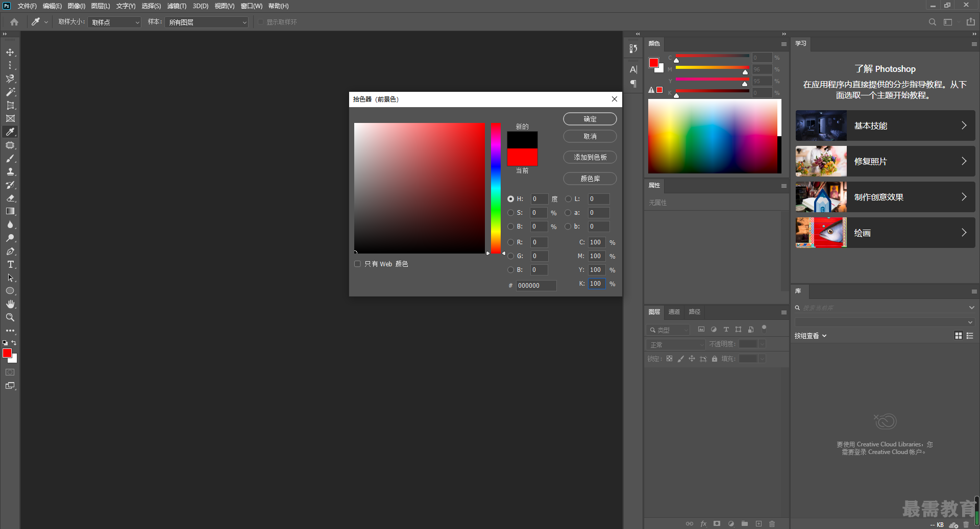Screen dimensions: 980x529
Task: Open the 图像(I) menu
Action: click(77, 6)
